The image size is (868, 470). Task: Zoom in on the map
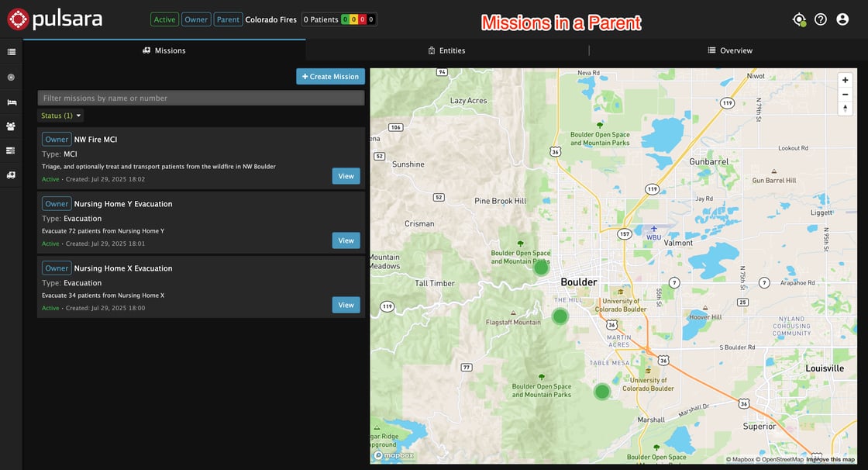tap(845, 80)
